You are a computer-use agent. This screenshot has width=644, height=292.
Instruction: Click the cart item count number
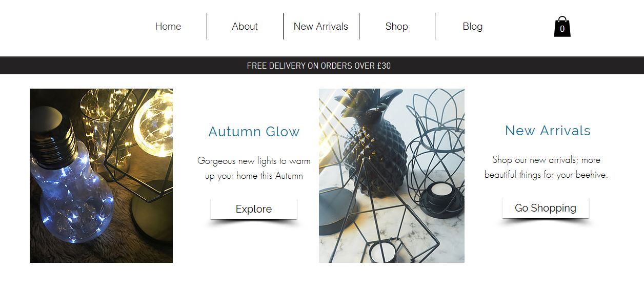click(562, 29)
